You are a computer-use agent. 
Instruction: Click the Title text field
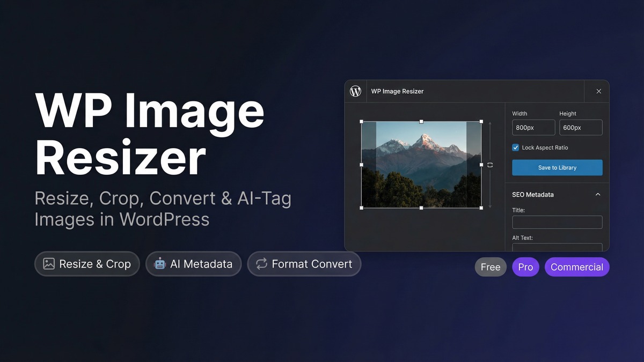tap(557, 222)
